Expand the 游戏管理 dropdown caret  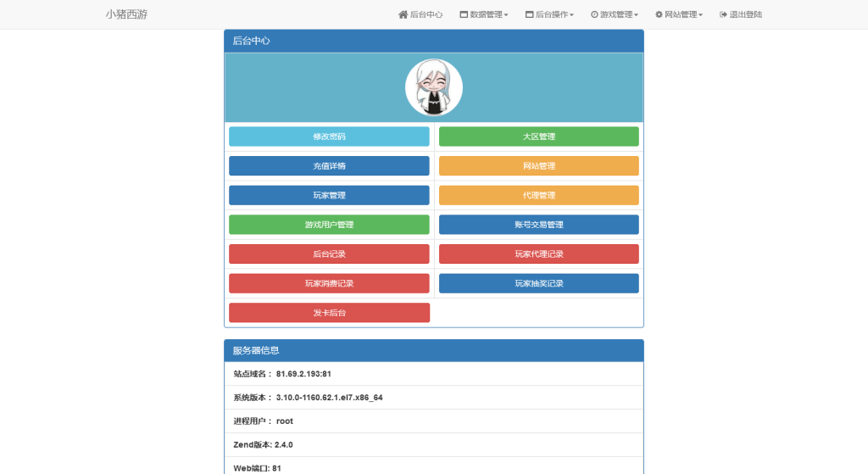click(x=636, y=15)
